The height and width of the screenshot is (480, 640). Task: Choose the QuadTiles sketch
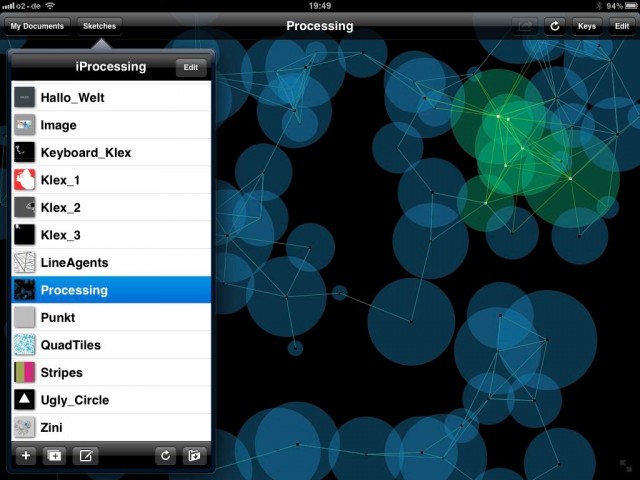pyautogui.click(x=111, y=345)
